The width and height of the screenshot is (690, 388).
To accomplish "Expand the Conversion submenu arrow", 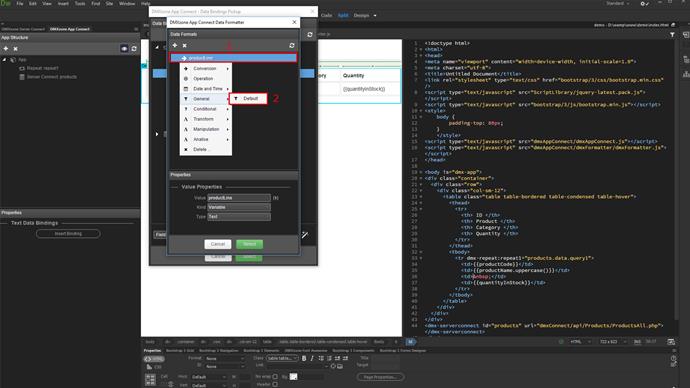I will click(x=228, y=69).
